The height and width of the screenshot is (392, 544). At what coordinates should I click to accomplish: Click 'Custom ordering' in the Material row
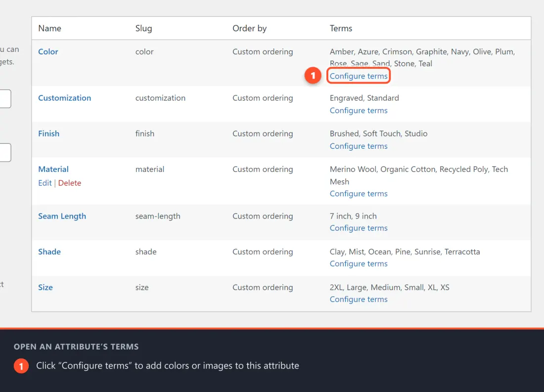point(263,169)
